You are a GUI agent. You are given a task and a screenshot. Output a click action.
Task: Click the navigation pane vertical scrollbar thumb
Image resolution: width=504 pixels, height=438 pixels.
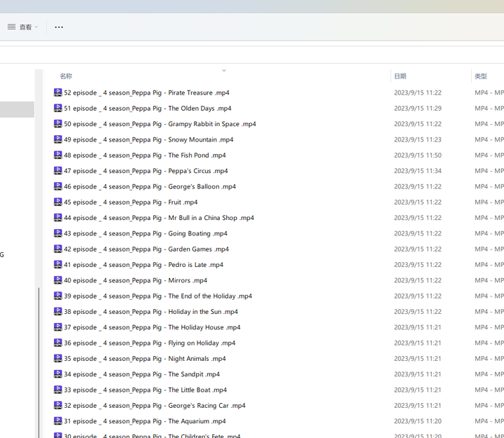click(39, 363)
